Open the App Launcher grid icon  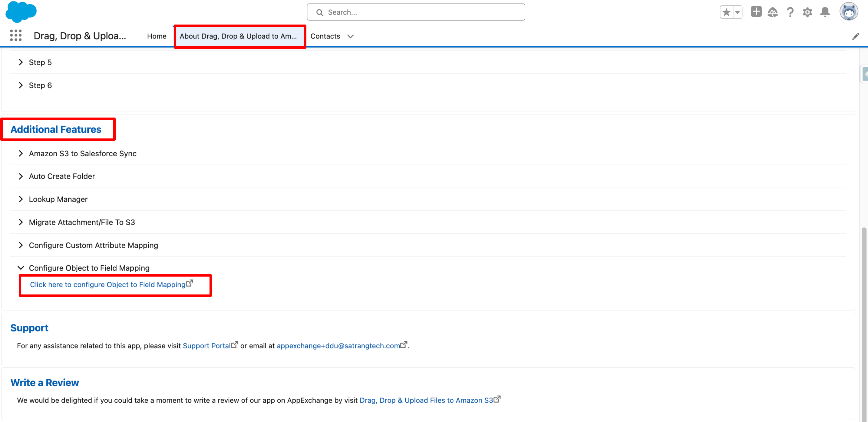click(15, 35)
